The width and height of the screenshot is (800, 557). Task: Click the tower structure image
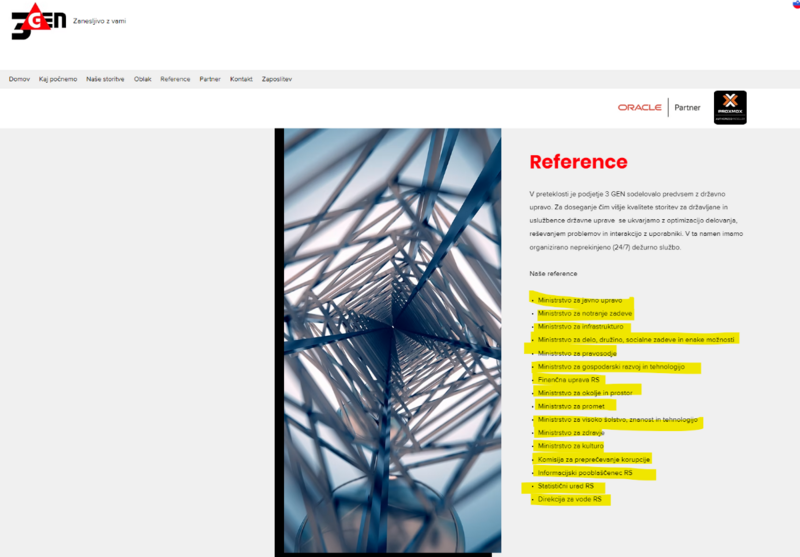pos(392,340)
